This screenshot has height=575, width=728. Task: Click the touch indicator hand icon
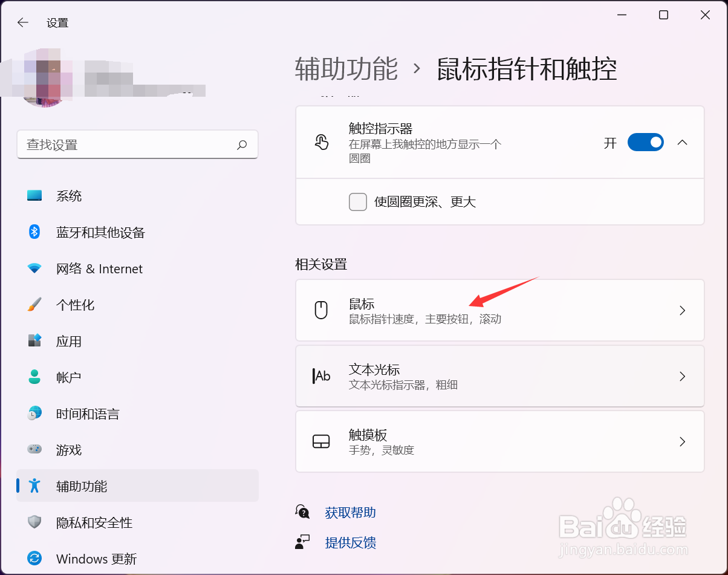(321, 142)
